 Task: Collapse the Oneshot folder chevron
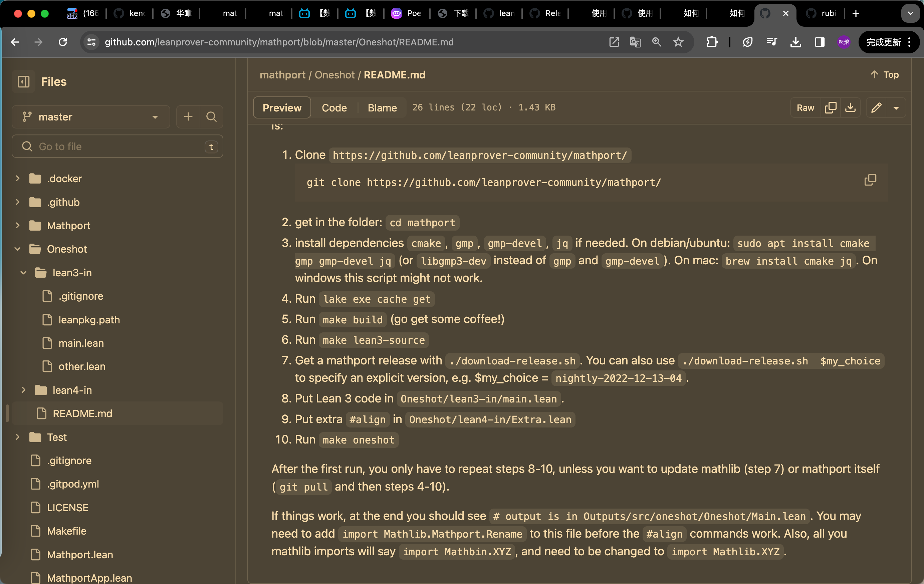(17, 249)
